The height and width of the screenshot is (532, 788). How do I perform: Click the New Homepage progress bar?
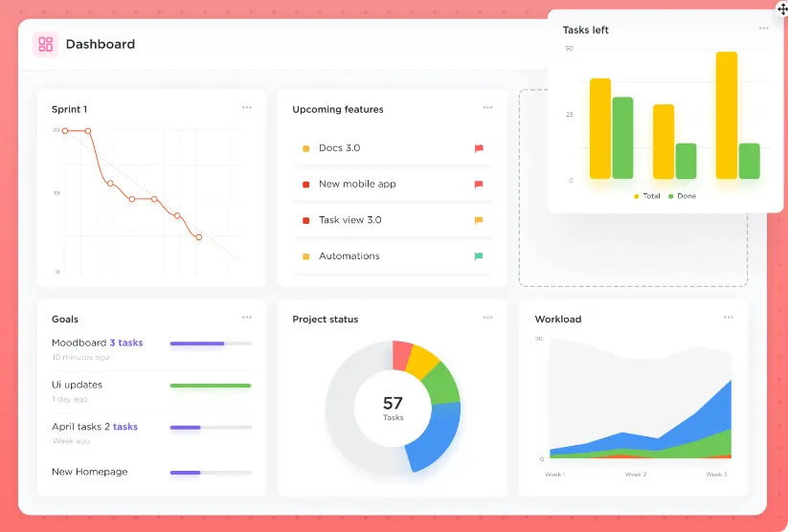[211, 473]
